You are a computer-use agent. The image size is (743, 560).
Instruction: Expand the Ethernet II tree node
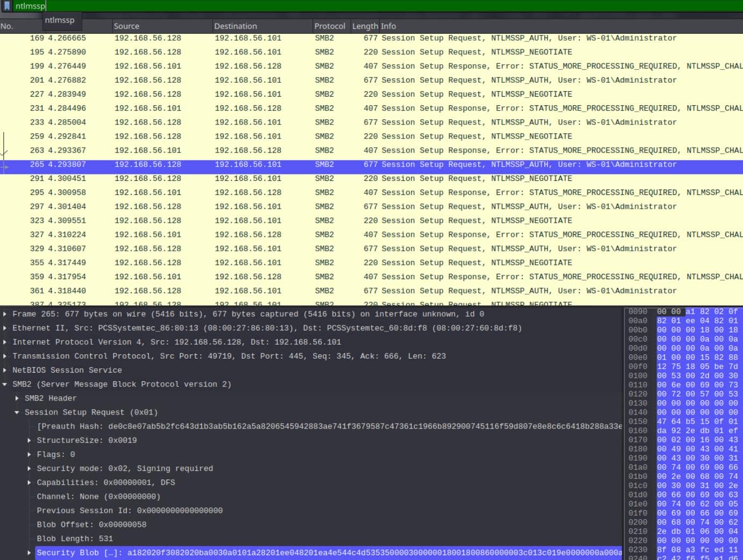tap(5, 328)
